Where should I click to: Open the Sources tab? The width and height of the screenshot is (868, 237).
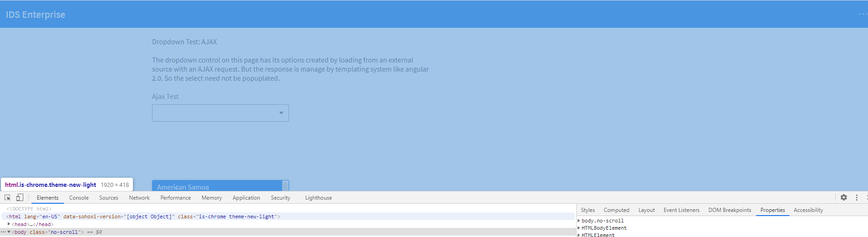[109, 198]
